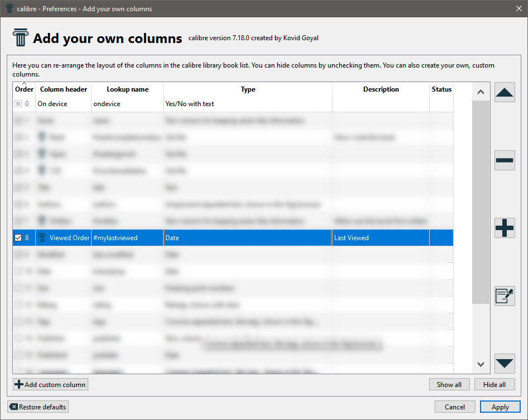Click the Restore defaults button

pos(38,407)
